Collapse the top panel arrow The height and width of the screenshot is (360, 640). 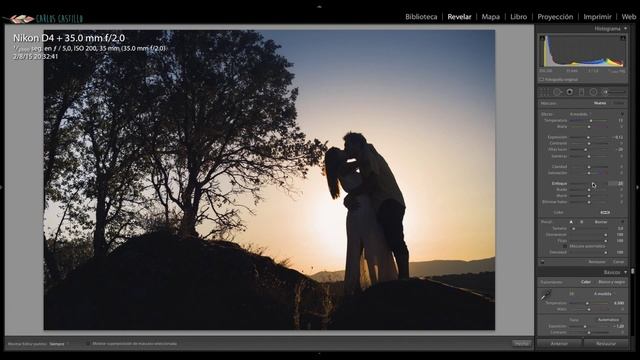[x=319, y=7]
